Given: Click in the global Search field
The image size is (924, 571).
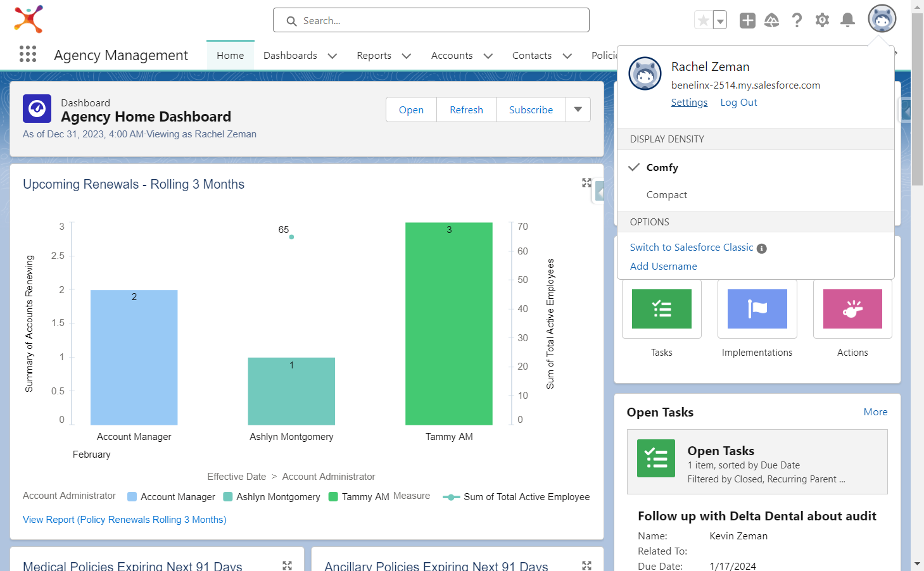Looking at the screenshot, I should [431, 20].
